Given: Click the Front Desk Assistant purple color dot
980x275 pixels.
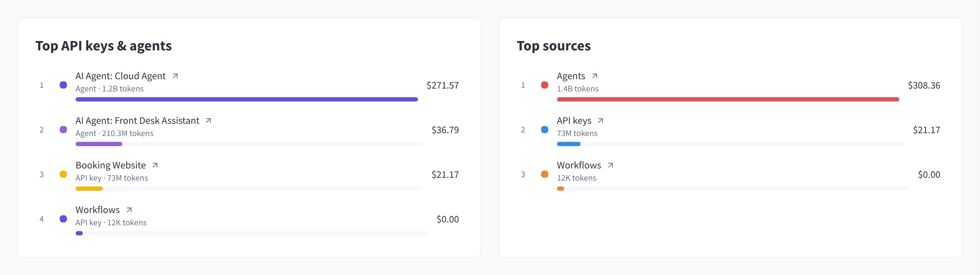Looking at the screenshot, I should [x=64, y=130].
